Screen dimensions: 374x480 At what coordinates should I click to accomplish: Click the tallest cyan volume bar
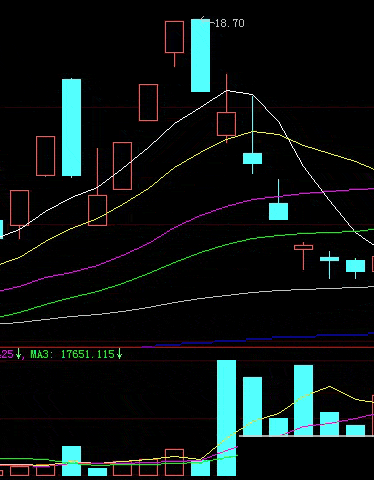226,418
